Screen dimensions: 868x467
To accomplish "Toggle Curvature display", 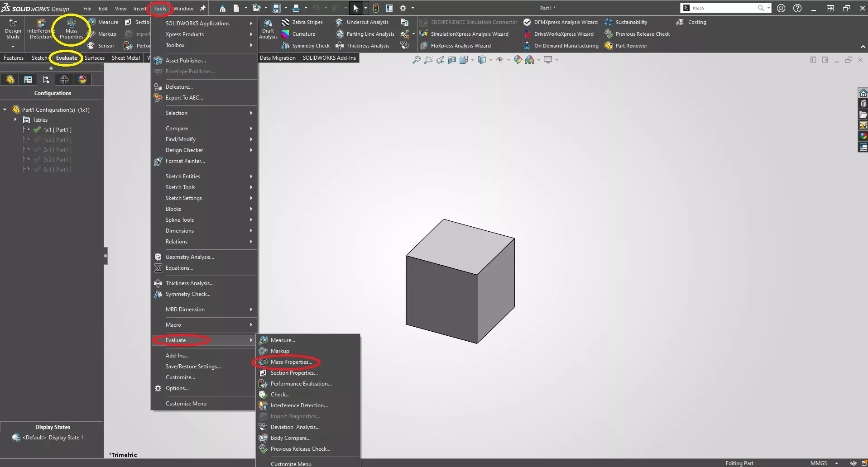I will [x=298, y=34].
